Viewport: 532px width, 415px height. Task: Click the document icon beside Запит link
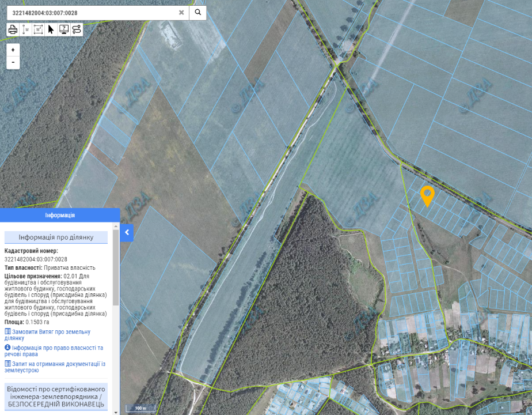7,363
